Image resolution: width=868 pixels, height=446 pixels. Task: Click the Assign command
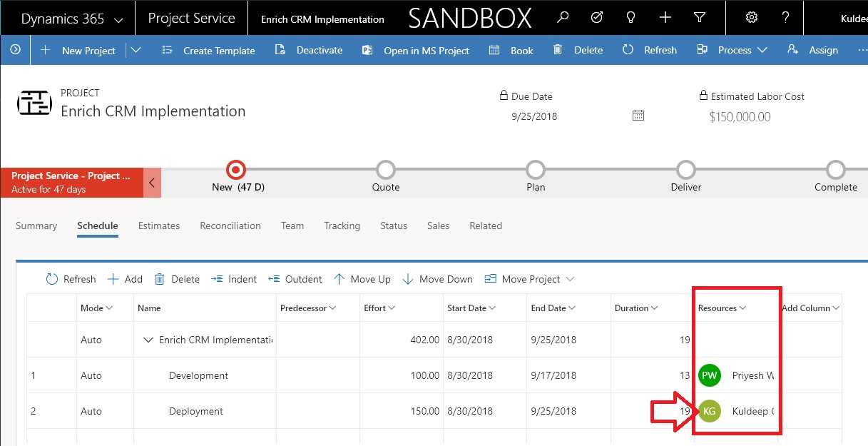click(812, 50)
